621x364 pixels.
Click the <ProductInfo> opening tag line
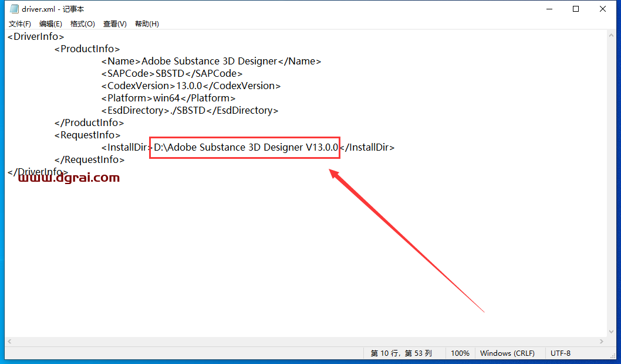coord(87,49)
